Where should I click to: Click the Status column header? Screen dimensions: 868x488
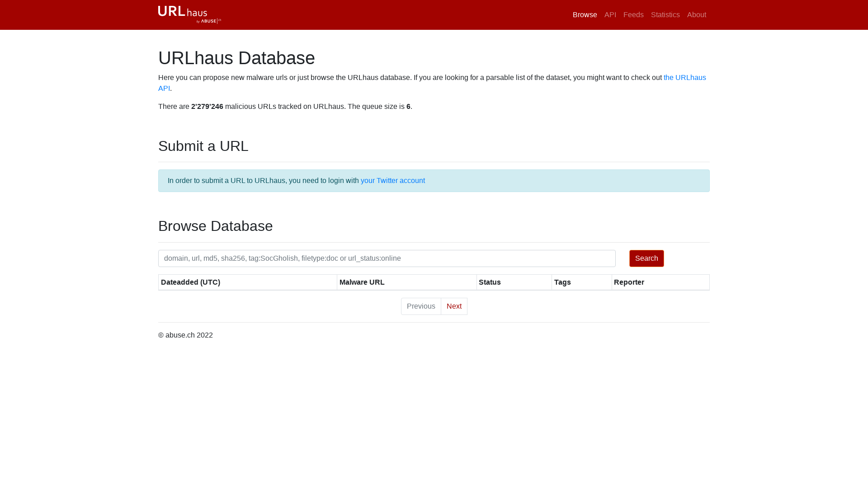[x=514, y=282]
